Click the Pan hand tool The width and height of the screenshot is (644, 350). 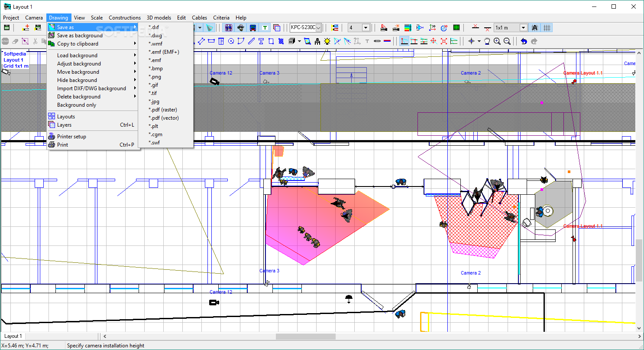pyautogui.click(x=487, y=41)
